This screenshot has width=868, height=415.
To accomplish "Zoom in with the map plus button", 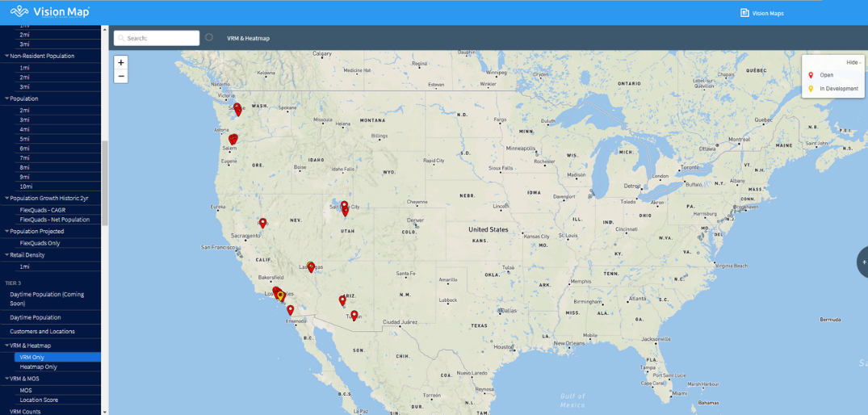I will [121, 63].
